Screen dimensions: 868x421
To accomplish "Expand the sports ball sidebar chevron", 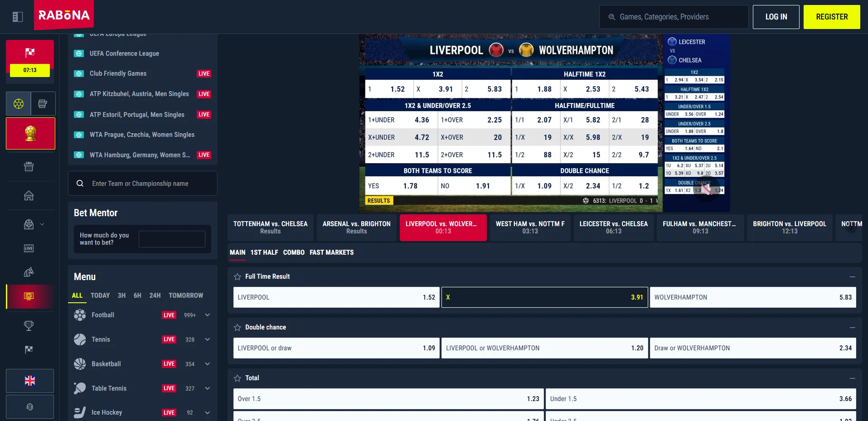I will (42, 224).
